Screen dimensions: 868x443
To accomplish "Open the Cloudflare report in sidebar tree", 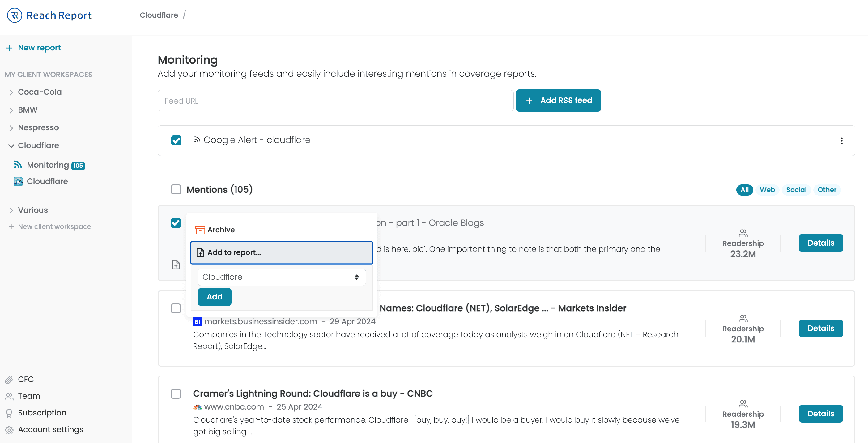I will click(x=48, y=181).
